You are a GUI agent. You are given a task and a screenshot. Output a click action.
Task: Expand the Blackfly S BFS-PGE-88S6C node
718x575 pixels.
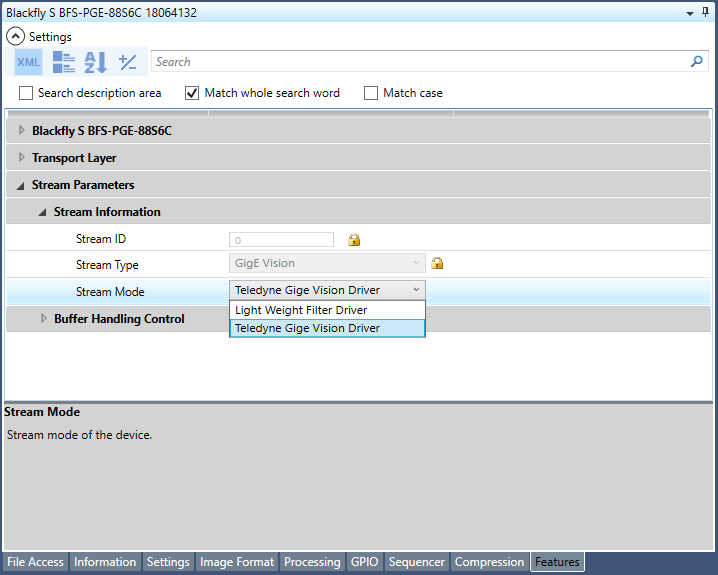click(x=22, y=130)
